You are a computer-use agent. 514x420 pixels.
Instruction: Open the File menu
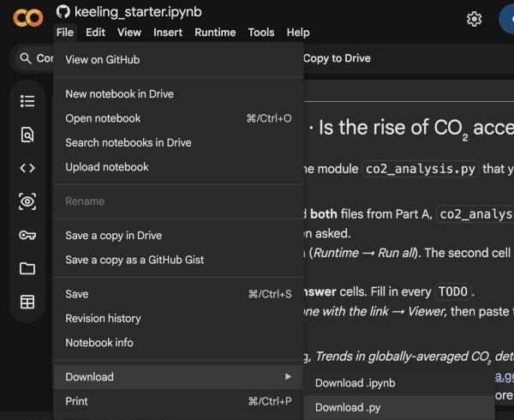tap(65, 33)
